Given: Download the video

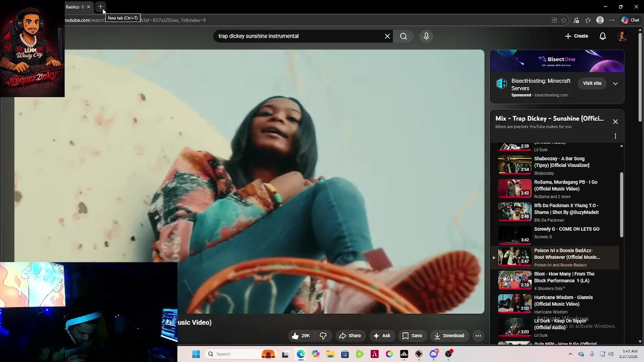Looking at the screenshot, I should (x=449, y=336).
